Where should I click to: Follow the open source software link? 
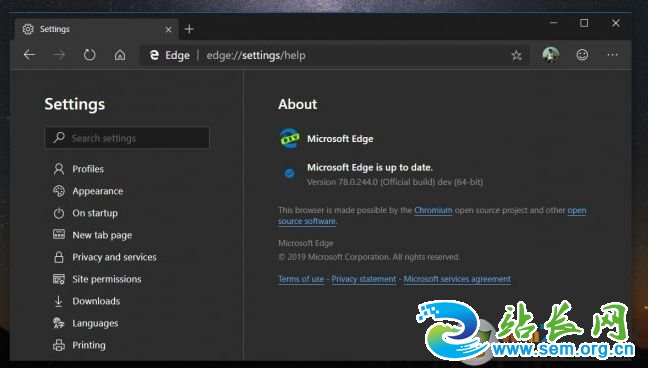(x=307, y=221)
